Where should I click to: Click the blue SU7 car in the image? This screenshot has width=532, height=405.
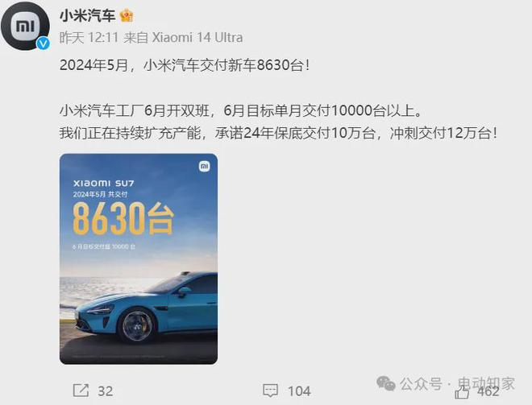click(146, 308)
